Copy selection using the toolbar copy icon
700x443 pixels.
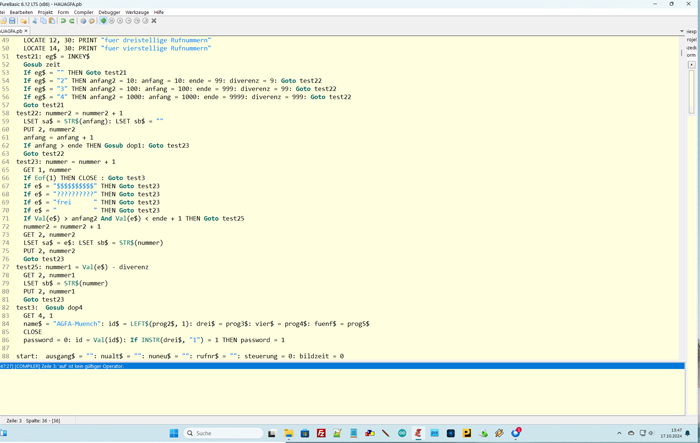(x=43, y=21)
